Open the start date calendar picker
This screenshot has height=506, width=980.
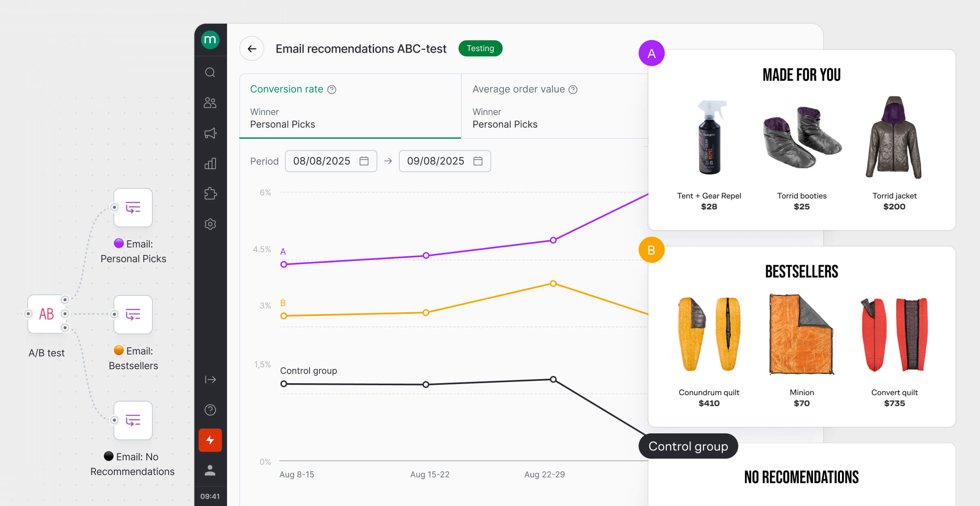click(x=365, y=161)
